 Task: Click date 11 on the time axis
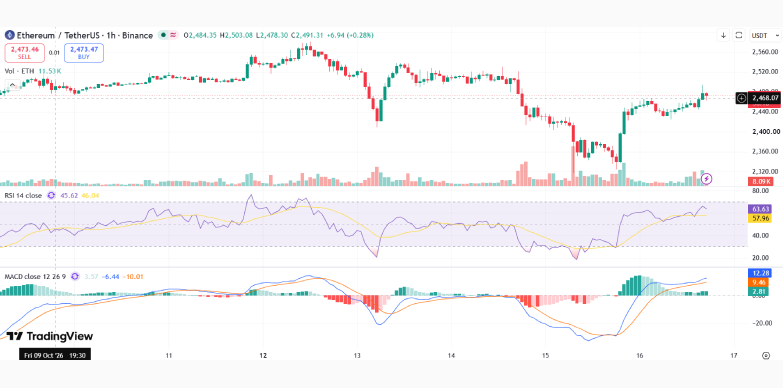click(x=169, y=356)
